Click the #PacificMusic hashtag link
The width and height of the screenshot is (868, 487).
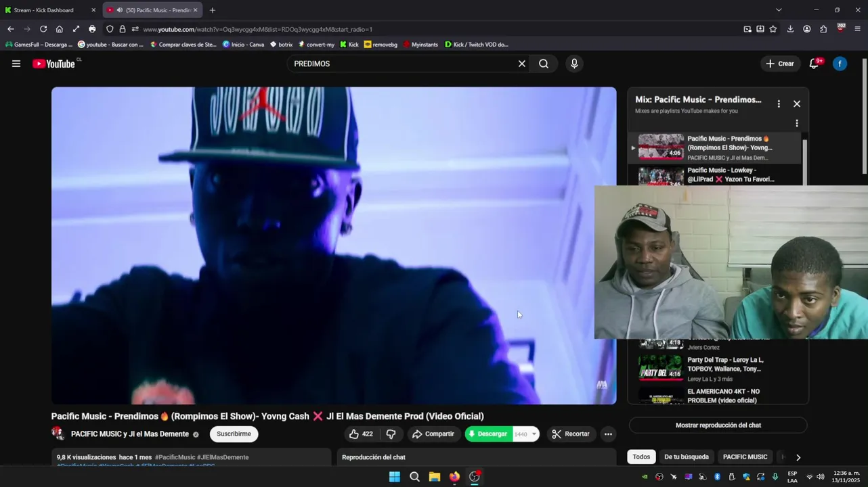[175, 457]
